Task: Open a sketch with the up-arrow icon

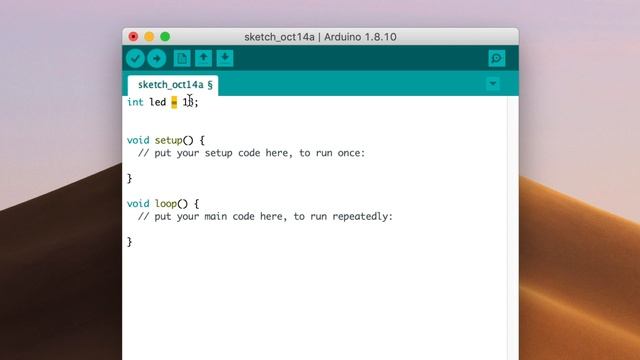Action: tap(203, 58)
